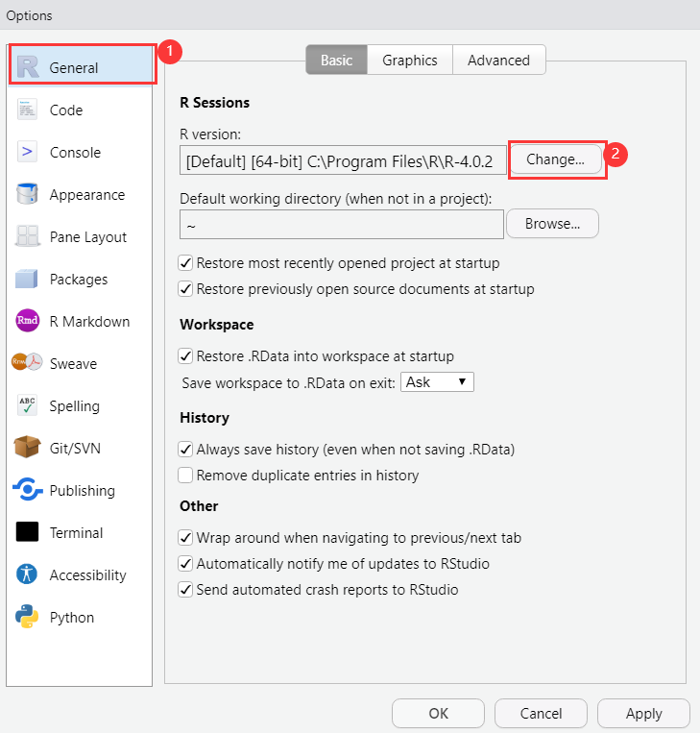The height and width of the screenshot is (733, 700).
Task: Open the Accessibility icon
Action: pyautogui.click(x=27, y=574)
